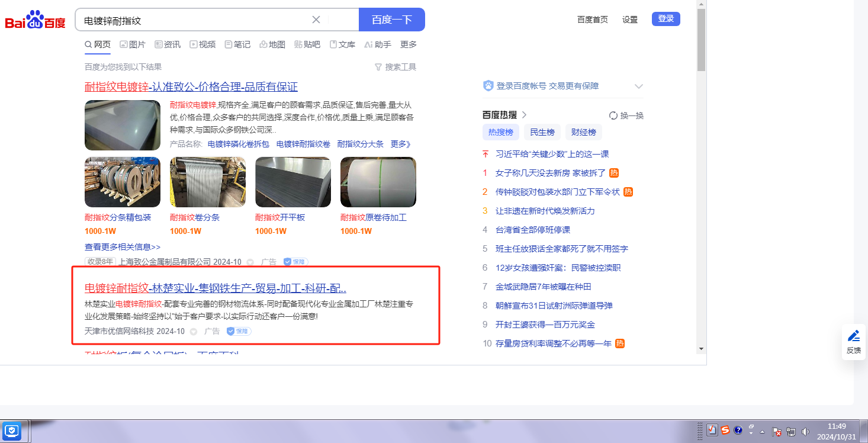The height and width of the screenshot is (443, 868).
Task: Click the 热 badge beside 存量房贷利率 headline
Action: 620,344
